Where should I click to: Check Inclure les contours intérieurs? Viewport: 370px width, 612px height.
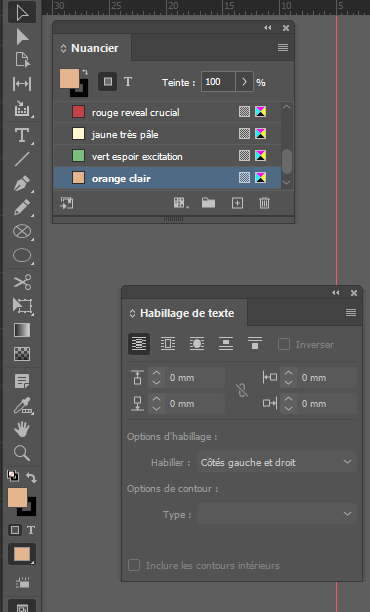[134, 565]
